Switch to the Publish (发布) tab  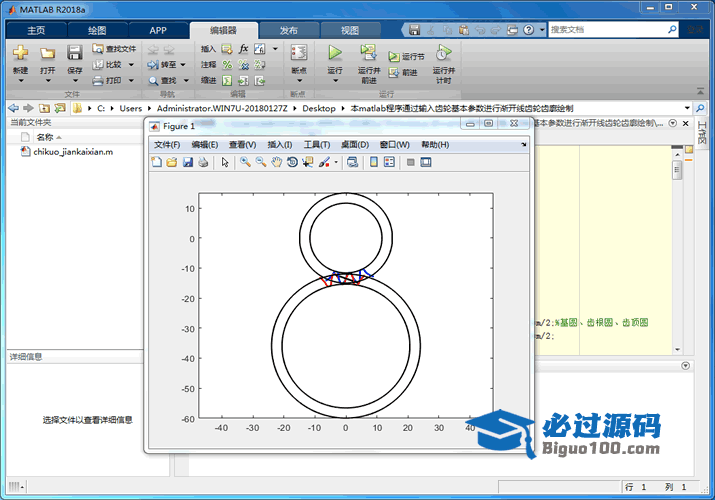pos(289,31)
